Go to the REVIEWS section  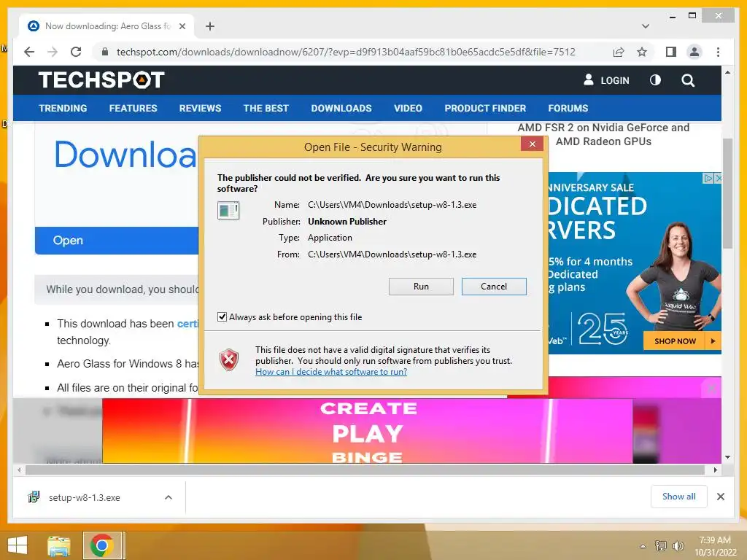point(200,108)
